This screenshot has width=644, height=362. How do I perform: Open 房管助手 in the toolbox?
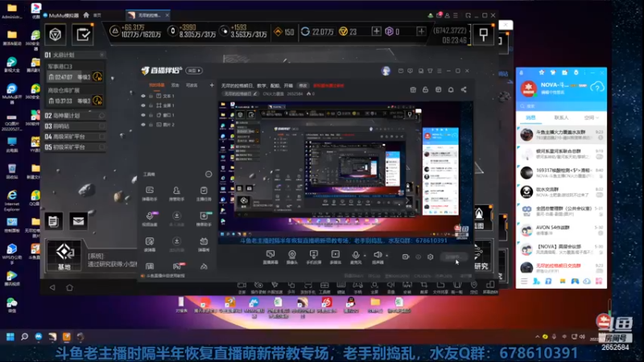[x=176, y=193]
